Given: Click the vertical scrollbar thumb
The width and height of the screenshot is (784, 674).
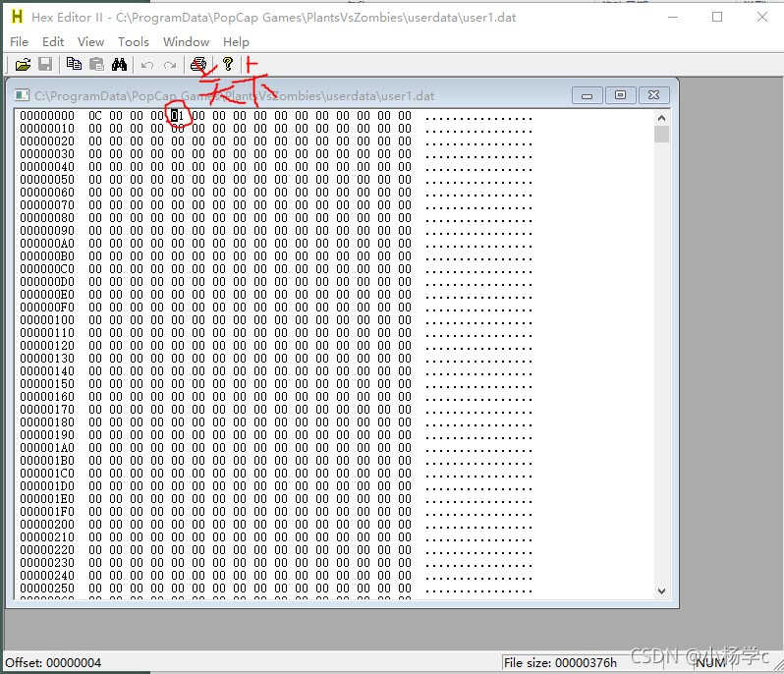Looking at the screenshot, I should [661, 134].
